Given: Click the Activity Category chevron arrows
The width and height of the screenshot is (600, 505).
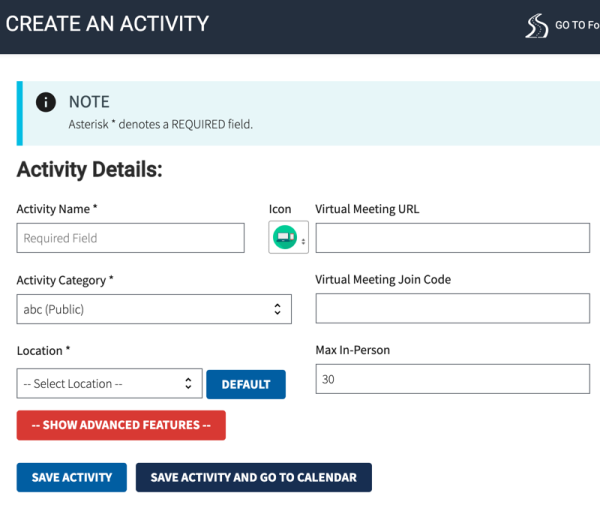Looking at the screenshot, I should tap(277, 309).
